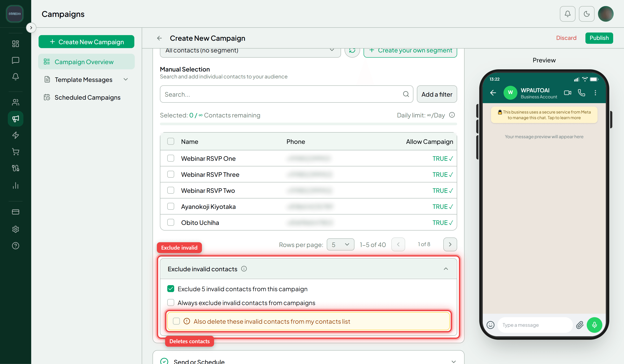Check the Ayanokoji Kiyotaka contact
624x364 pixels.
point(171,206)
